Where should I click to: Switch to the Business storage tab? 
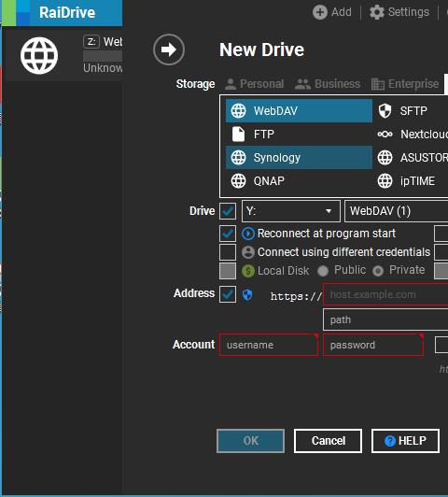[328, 84]
